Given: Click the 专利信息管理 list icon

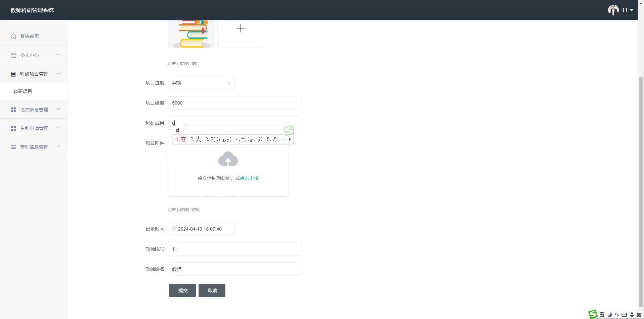Looking at the screenshot, I should click(x=13, y=147).
